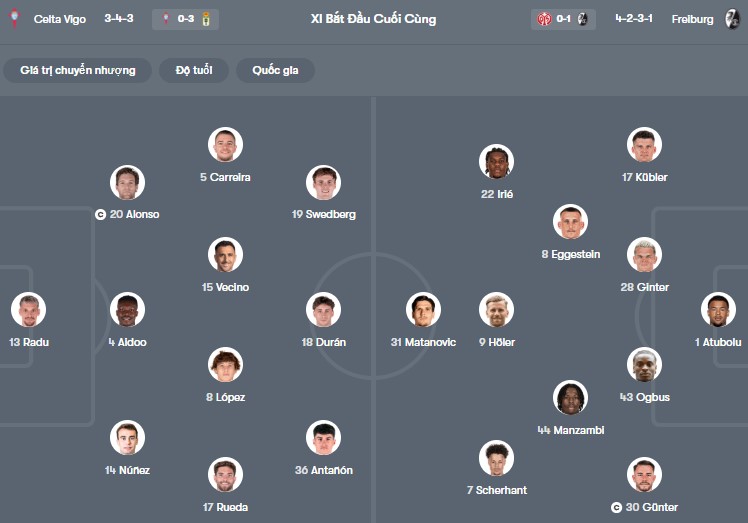Image resolution: width=748 pixels, height=523 pixels.
Task: Open Celta Vigo's 0-3 last match result
Action: pyautogui.click(x=185, y=19)
